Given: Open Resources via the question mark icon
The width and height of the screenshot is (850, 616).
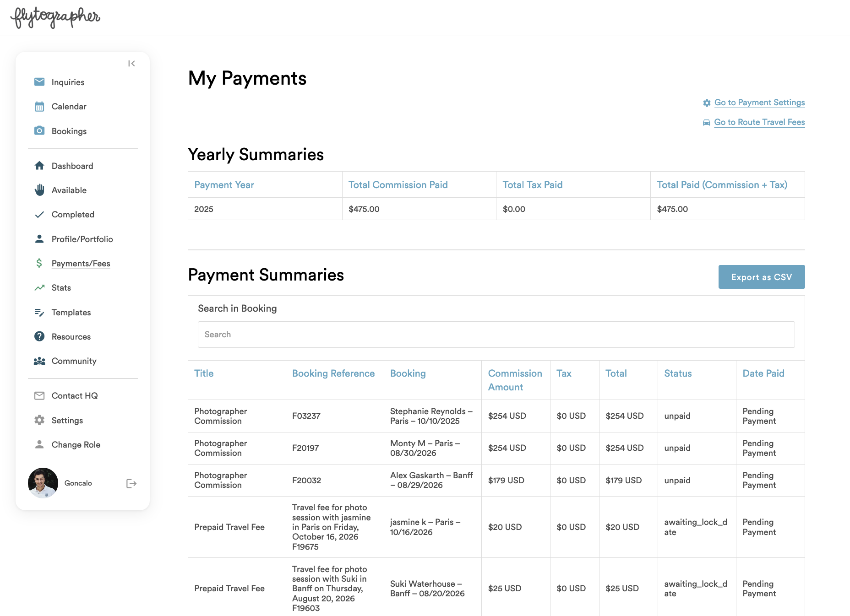Looking at the screenshot, I should click(x=39, y=336).
